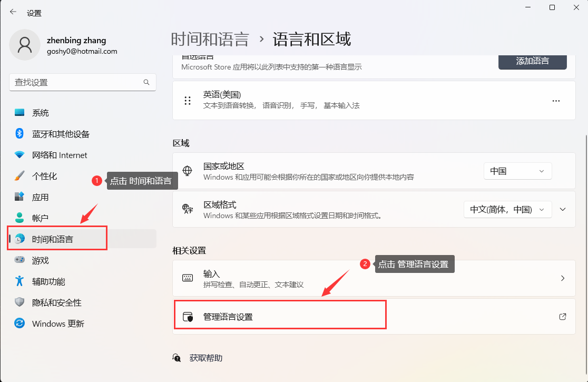
Task: Open the three-dot menu for 英语(美国)
Action: click(556, 101)
